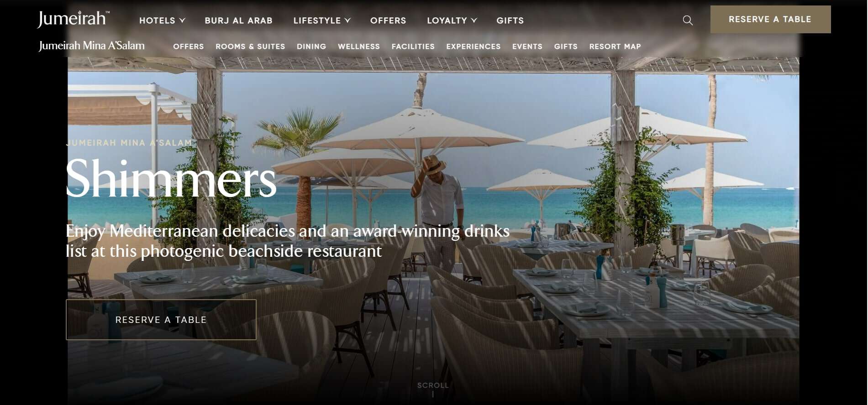
Task: Expand the Lifestyle dropdown menu
Action: pyautogui.click(x=322, y=21)
